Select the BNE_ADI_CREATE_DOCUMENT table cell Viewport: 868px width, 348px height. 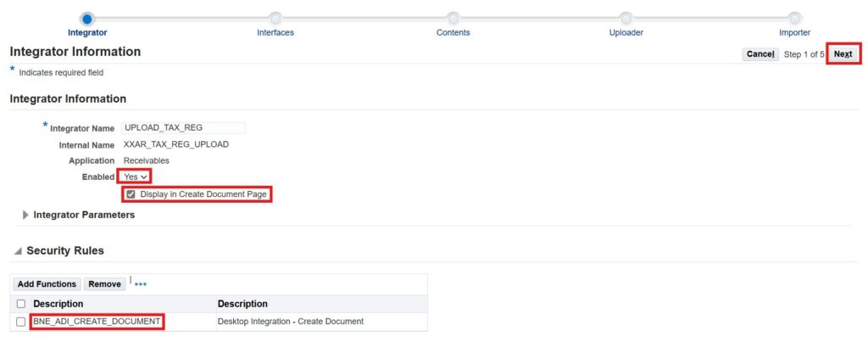coord(97,322)
